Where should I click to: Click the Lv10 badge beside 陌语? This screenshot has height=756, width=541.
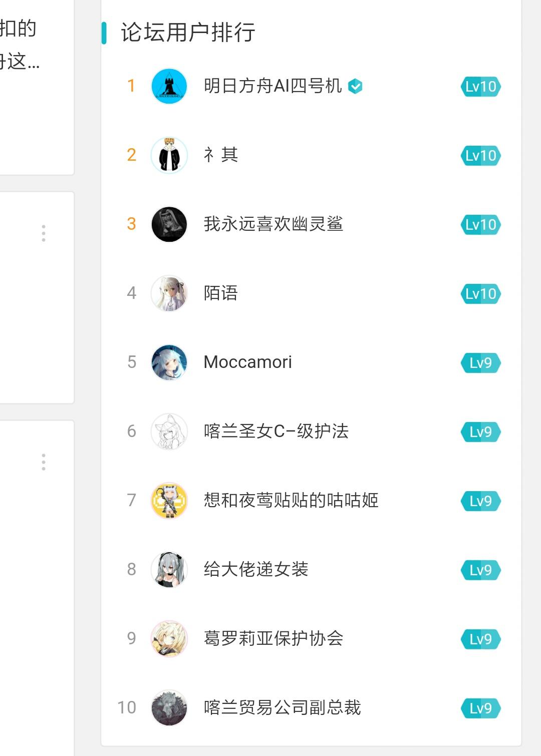481,294
